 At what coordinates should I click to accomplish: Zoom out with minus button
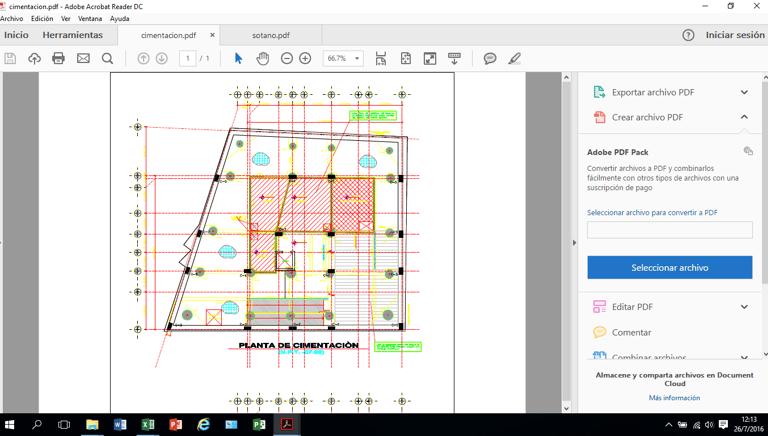pos(287,58)
